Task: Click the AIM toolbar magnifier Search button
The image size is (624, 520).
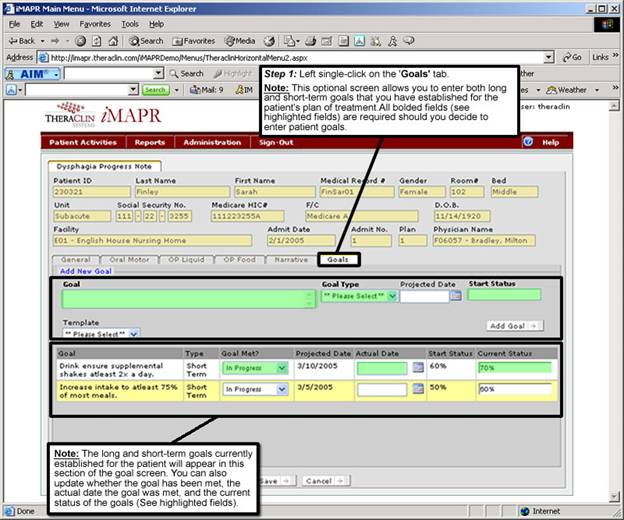Action: click(x=187, y=74)
